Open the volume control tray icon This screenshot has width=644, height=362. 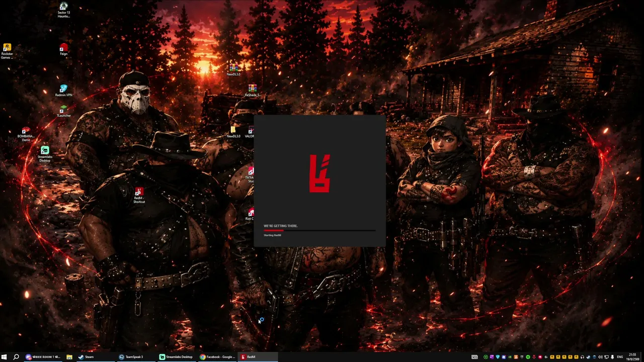pyautogui.click(x=600, y=357)
